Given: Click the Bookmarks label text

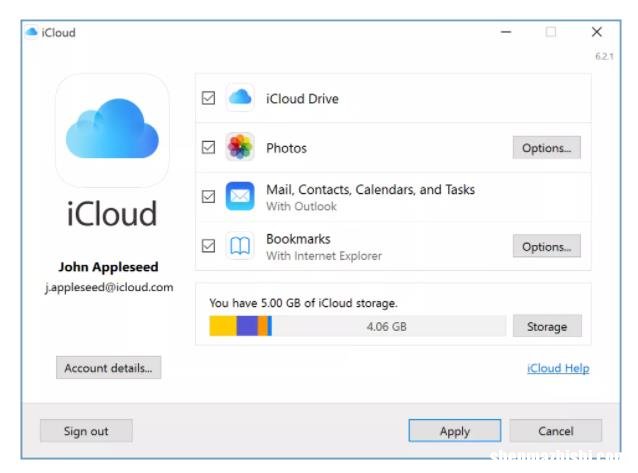Looking at the screenshot, I should click(298, 239).
